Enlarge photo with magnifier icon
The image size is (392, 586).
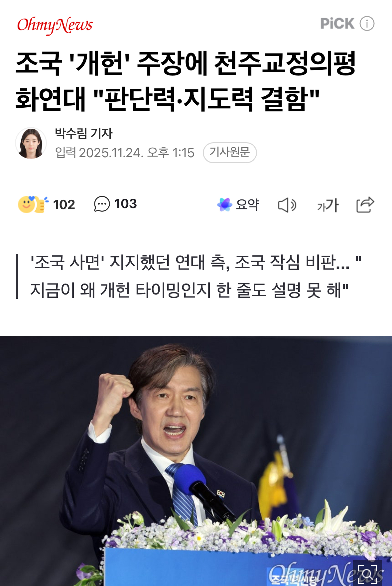pos(367,572)
